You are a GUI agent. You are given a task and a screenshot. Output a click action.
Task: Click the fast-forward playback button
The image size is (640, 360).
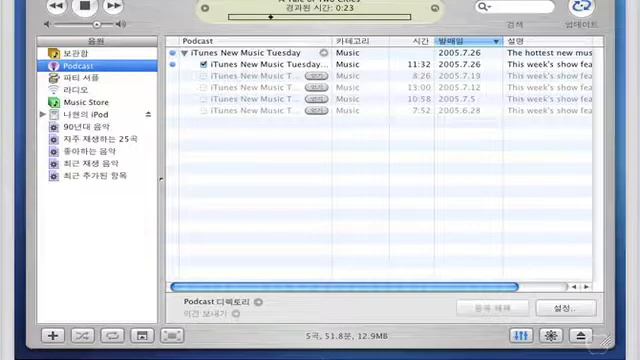(113, 6)
